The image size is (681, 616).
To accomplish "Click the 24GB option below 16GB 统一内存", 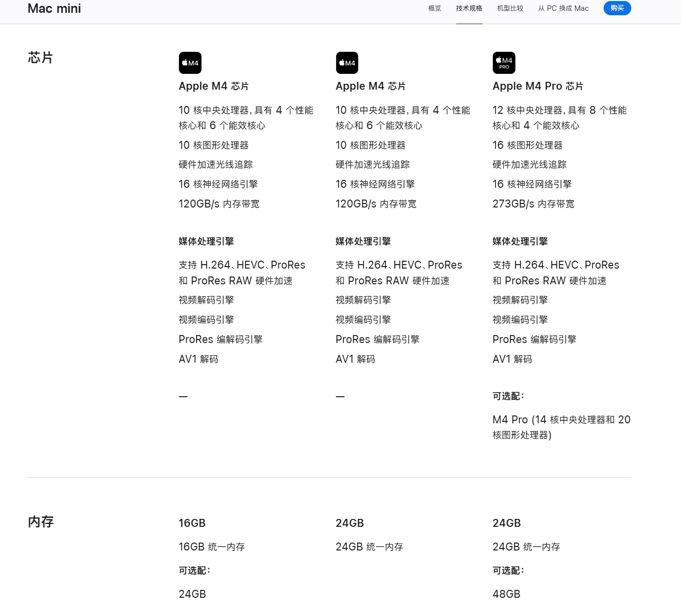I will click(x=192, y=594).
